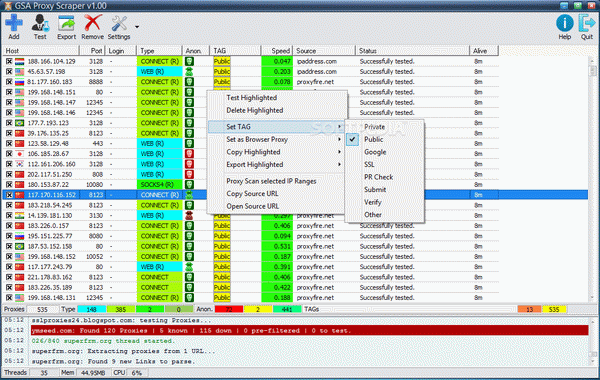Uncheck the checkbox for 188.166.104.129

point(9,61)
